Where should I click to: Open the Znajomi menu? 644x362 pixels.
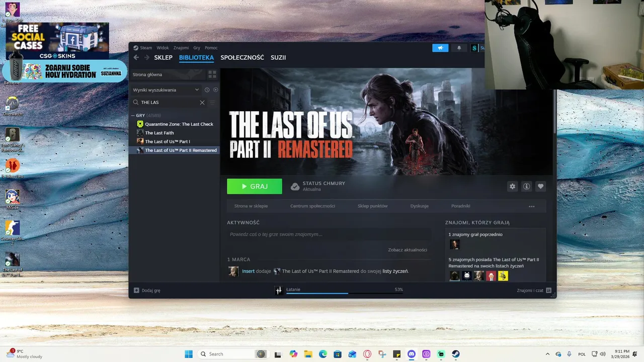[181, 48]
